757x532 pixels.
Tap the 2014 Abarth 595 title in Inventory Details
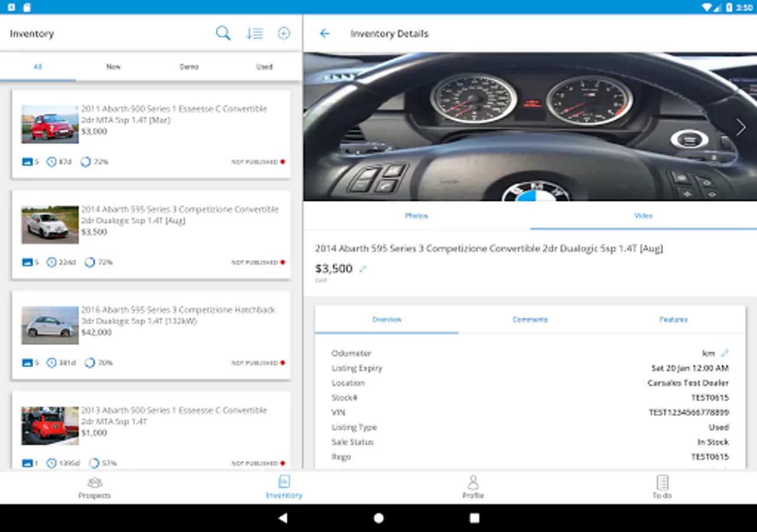point(489,249)
